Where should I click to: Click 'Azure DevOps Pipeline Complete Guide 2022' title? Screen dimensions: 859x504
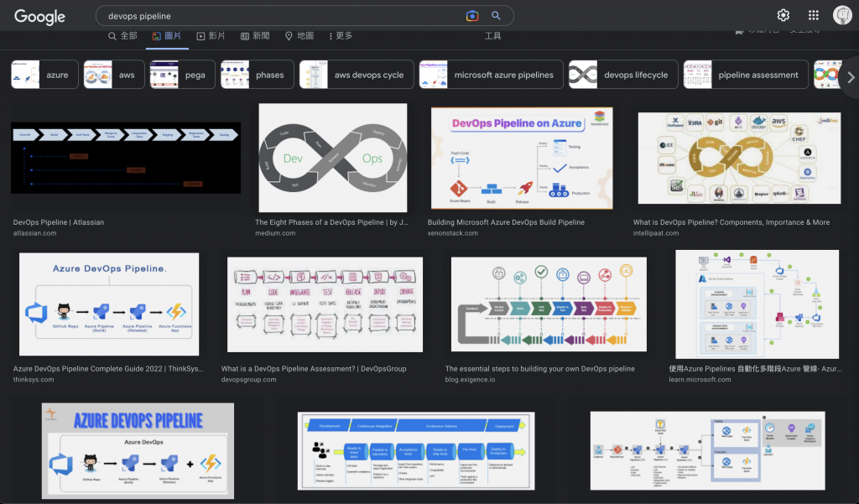coord(108,369)
